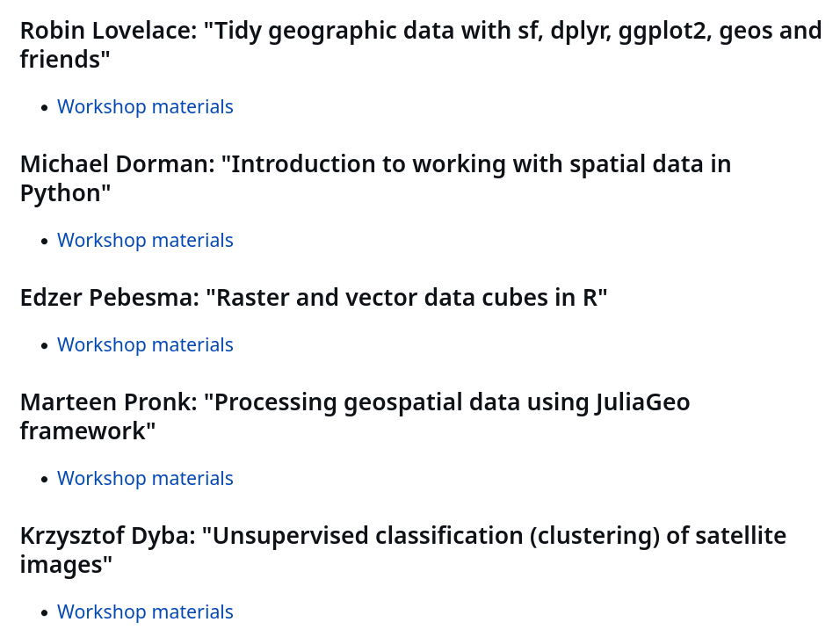
Task: Open Workshop materials link under Michael Dorman
Action: (x=145, y=240)
